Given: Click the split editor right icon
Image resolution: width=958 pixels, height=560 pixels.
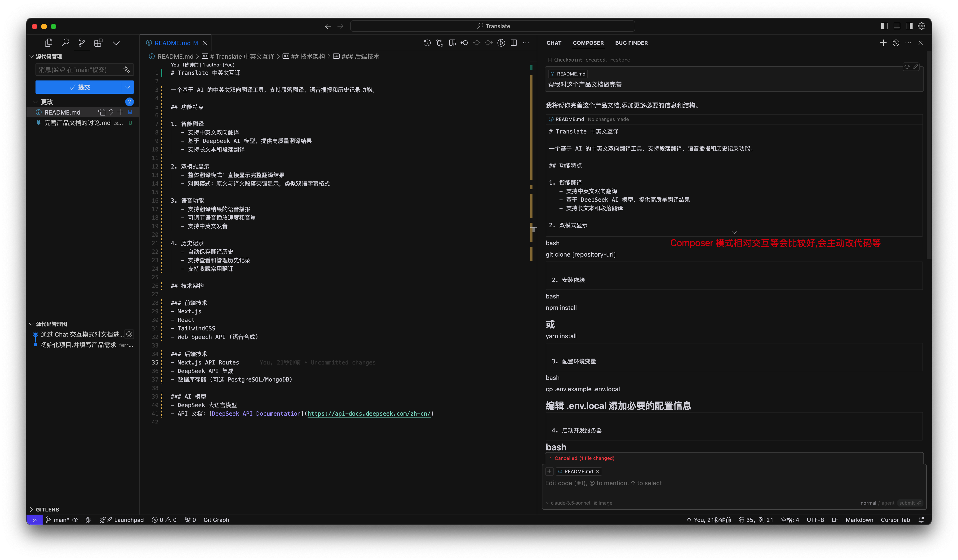Looking at the screenshot, I should coord(514,43).
